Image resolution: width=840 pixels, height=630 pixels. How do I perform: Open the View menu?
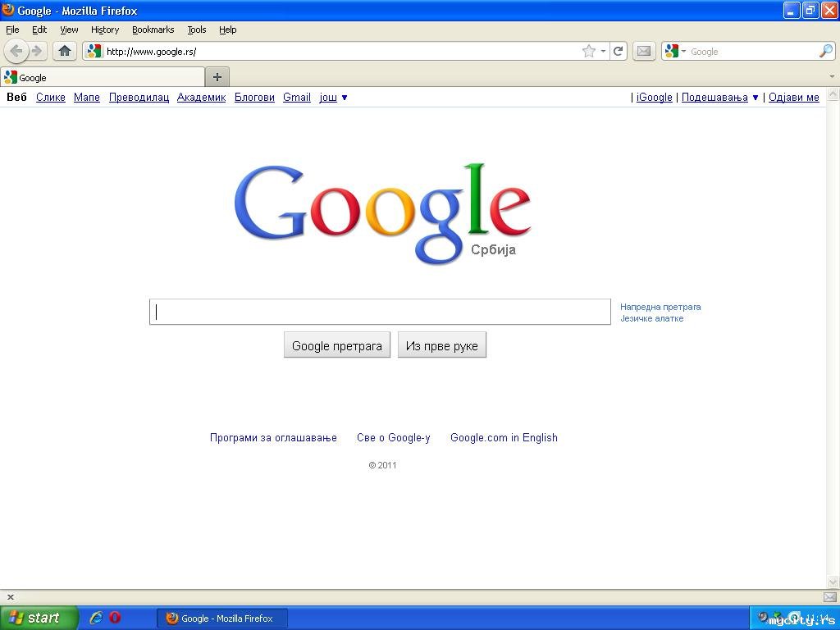pos(69,30)
